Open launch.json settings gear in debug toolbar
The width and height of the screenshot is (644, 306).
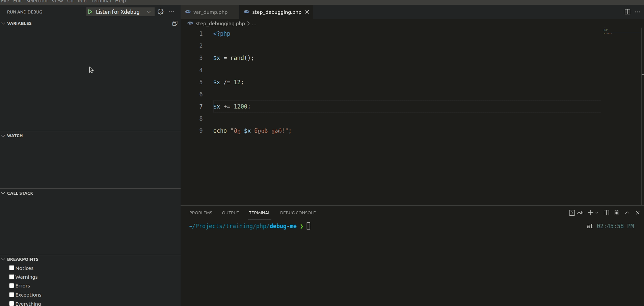(x=161, y=12)
